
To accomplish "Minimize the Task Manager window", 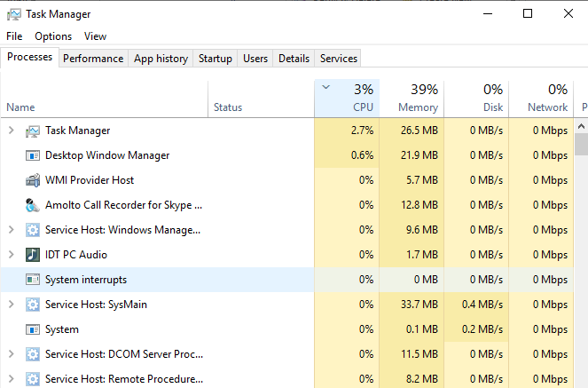I will 488,14.
